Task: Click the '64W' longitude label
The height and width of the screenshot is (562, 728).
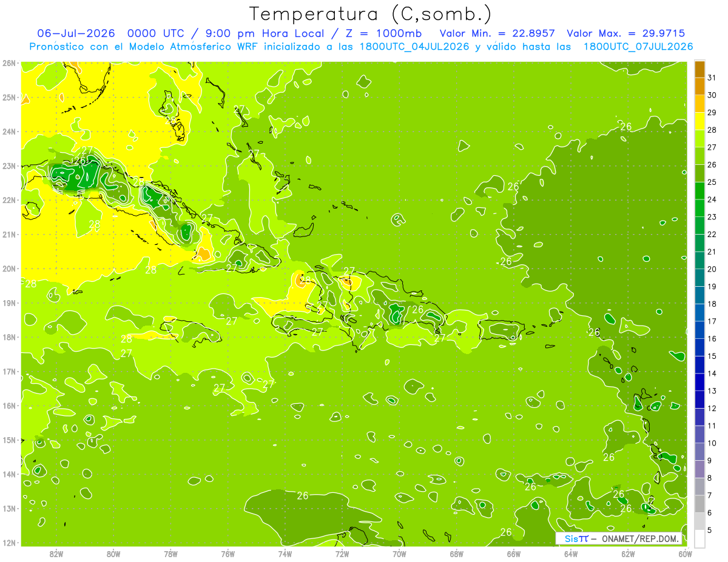Action: coord(570,554)
